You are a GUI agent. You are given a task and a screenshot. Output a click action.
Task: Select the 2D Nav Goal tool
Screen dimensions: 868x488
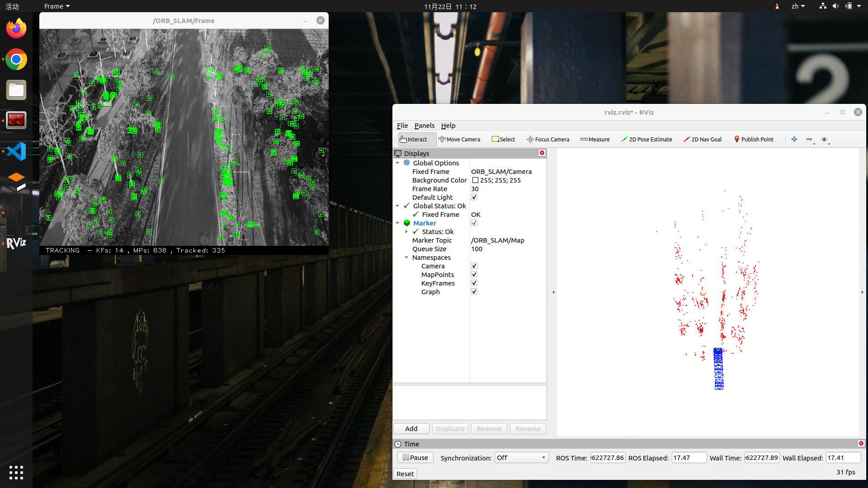[703, 139]
